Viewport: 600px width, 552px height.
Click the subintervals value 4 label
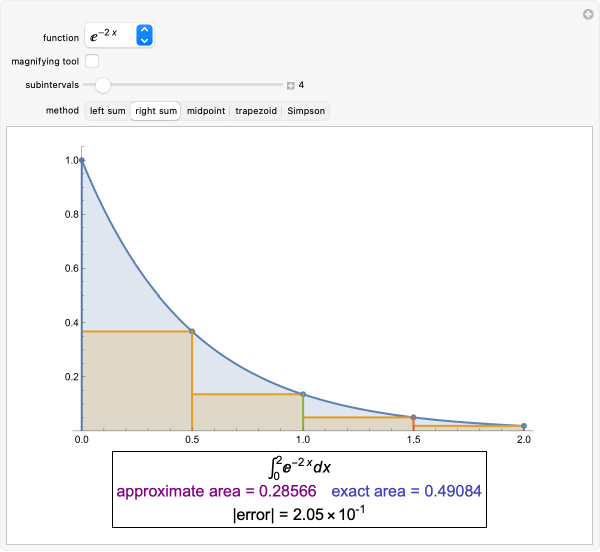[301, 86]
